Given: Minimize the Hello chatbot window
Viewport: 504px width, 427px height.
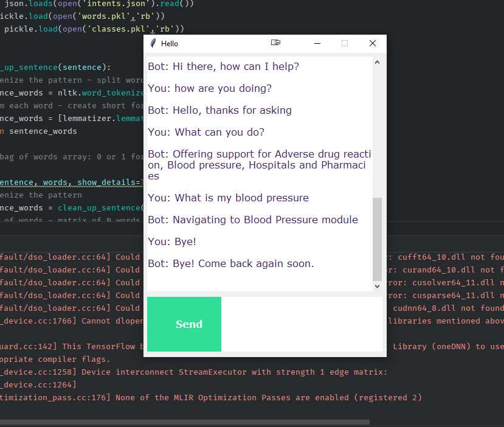Looking at the screenshot, I should pos(317,43).
